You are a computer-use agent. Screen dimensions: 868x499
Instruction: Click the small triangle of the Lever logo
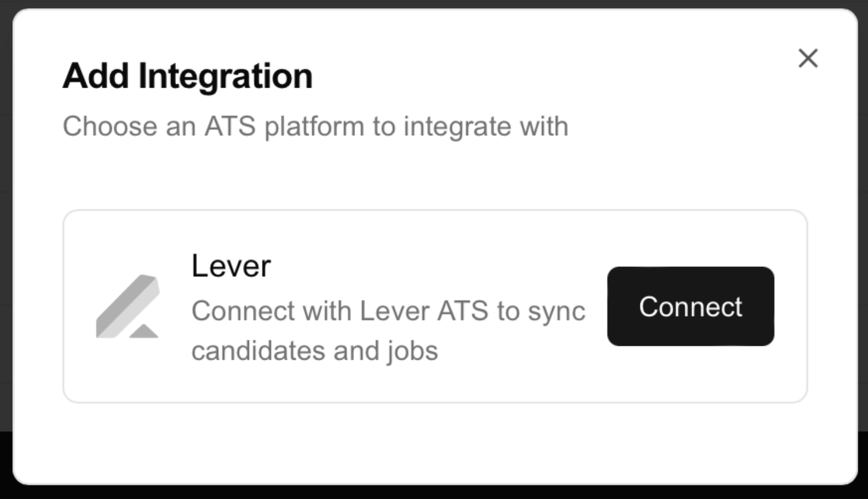[x=144, y=332]
